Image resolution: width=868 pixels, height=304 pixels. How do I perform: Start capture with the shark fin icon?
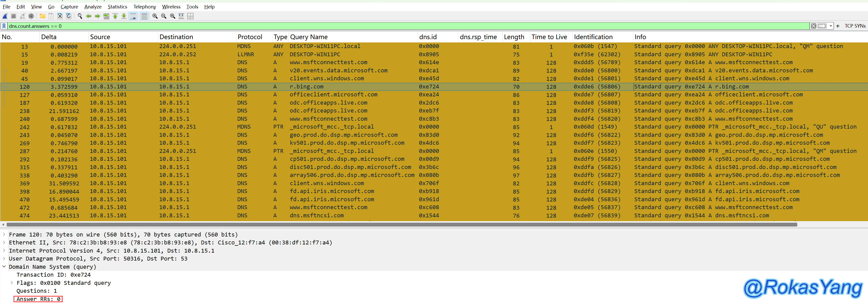(x=5, y=16)
